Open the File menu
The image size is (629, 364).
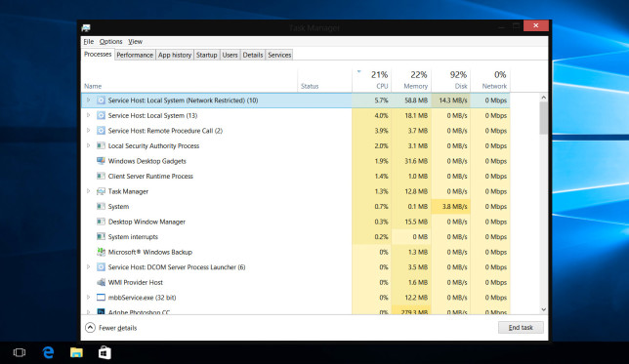click(x=89, y=42)
